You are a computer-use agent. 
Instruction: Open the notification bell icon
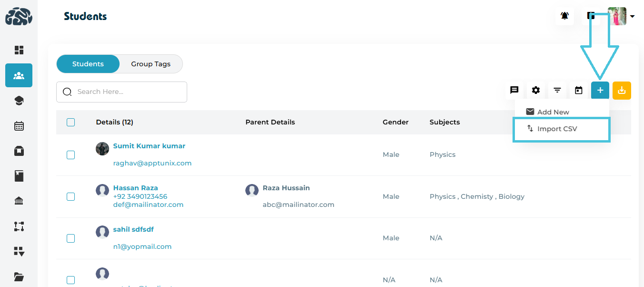click(564, 16)
